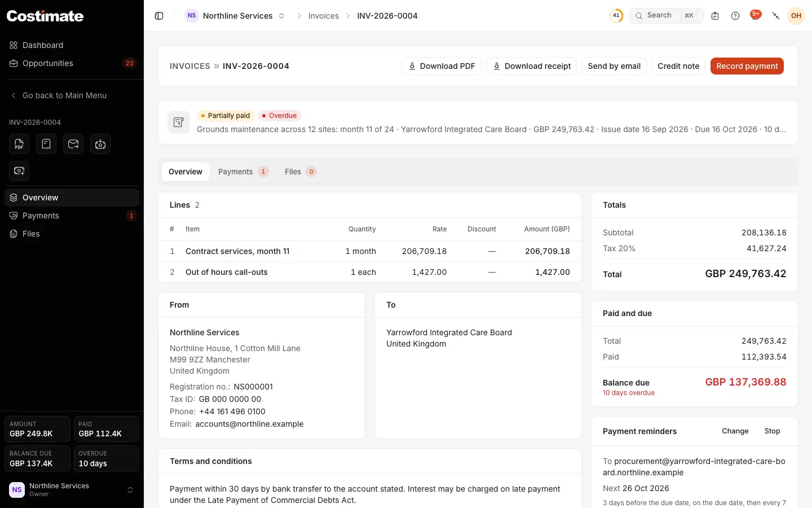Viewport: 812px width, 508px height.
Task: Open Opportunities in the sidebar
Action: (72, 63)
